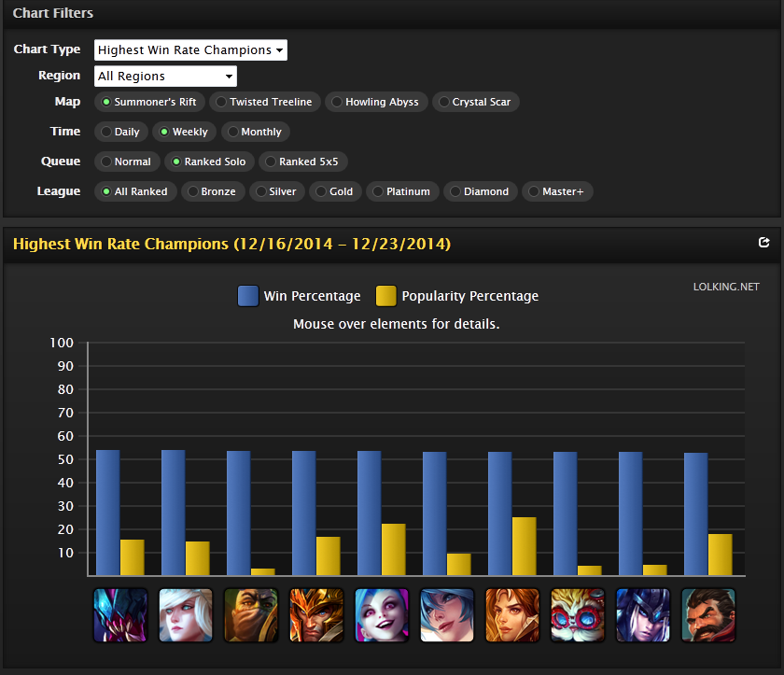This screenshot has width=784, height=675.
Task: Open the golden-armored Pantheon champion portrait
Action: point(316,615)
